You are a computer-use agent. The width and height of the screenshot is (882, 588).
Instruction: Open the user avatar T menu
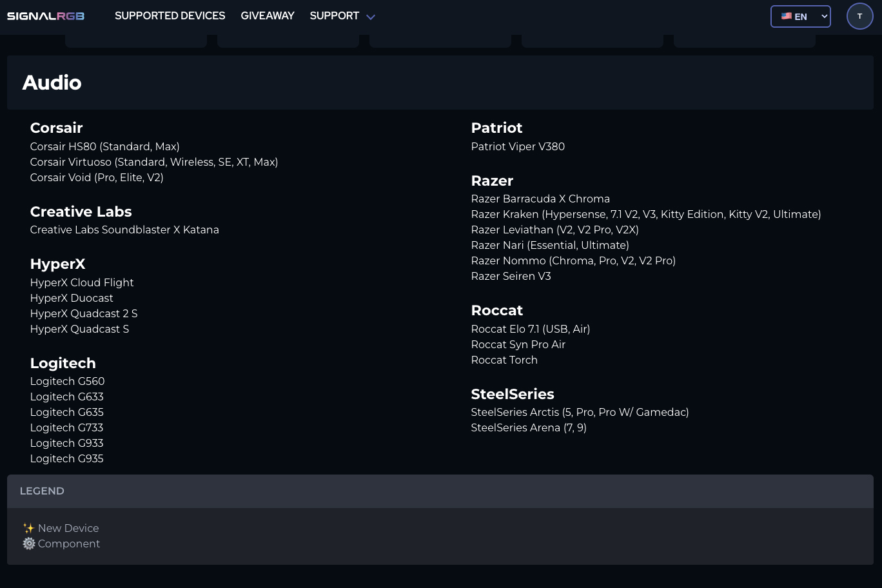pos(859,16)
